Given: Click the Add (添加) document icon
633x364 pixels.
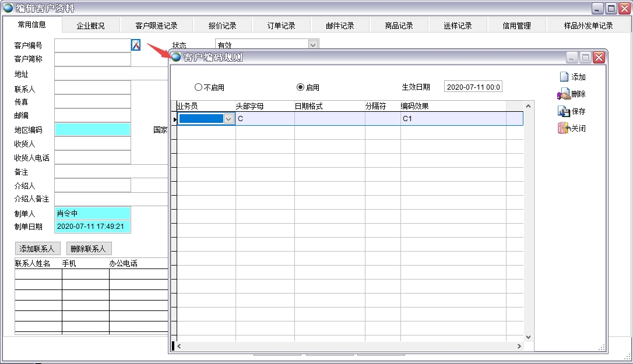Looking at the screenshot, I should (564, 77).
